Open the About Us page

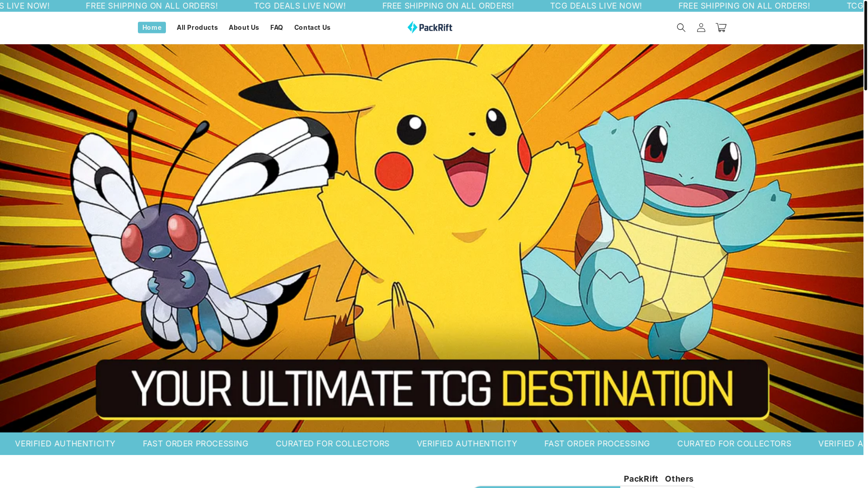(x=244, y=28)
